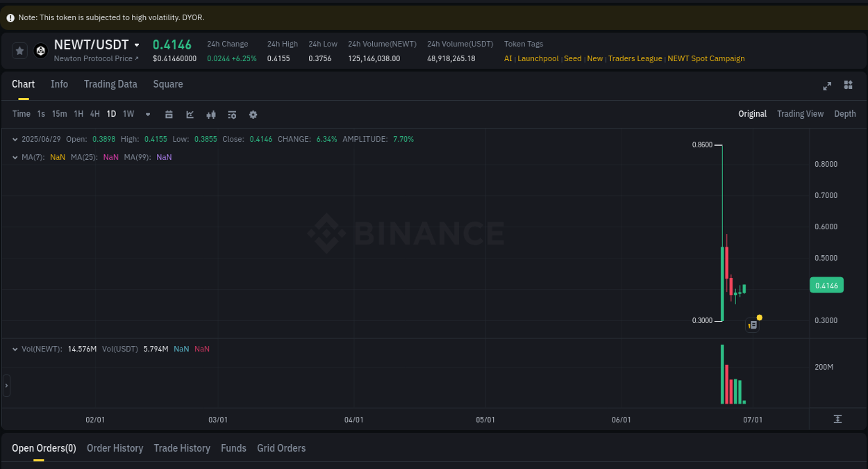Collapse the Vol(NEWT) volume pane
Viewport: 868px width, 469px height.
(14, 348)
